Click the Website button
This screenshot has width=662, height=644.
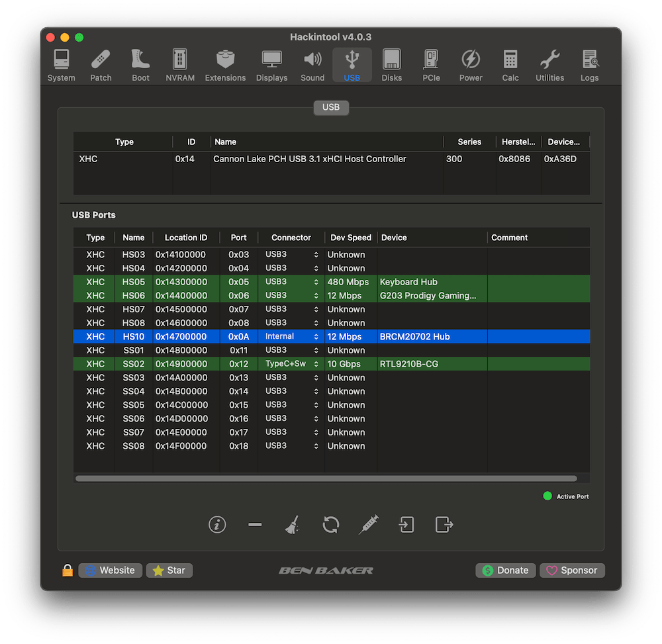(x=110, y=570)
